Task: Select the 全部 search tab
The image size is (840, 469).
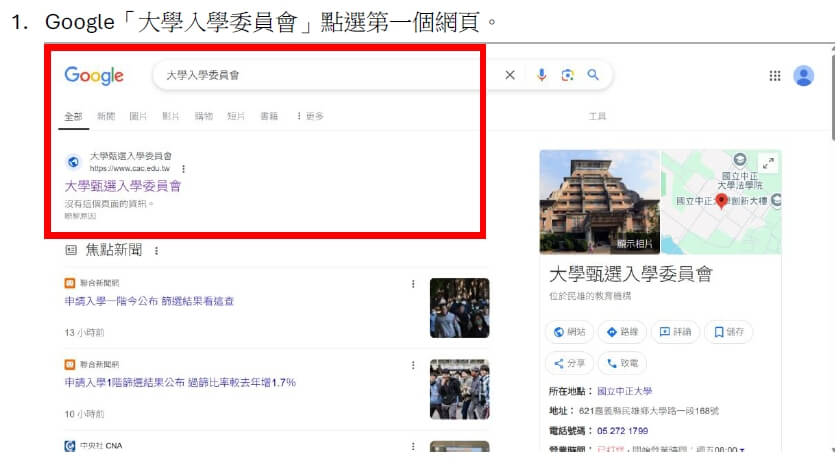Action: click(73, 116)
